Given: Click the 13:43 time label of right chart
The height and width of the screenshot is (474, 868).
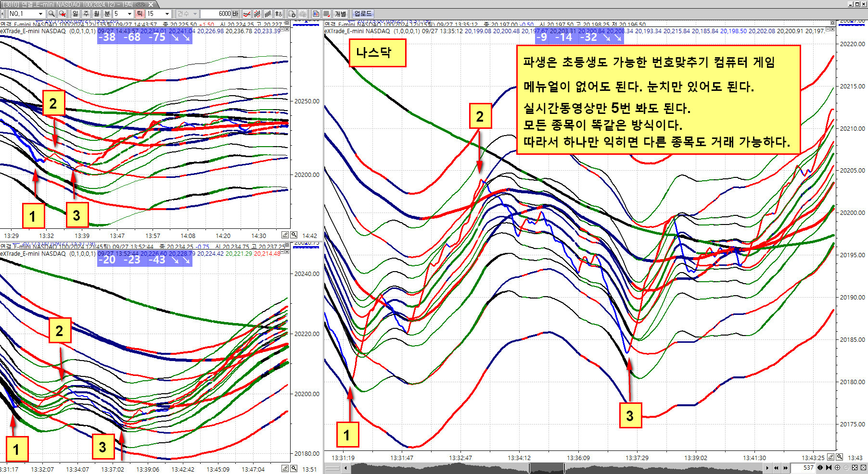Looking at the screenshot, I should pyautogui.click(x=855, y=458).
